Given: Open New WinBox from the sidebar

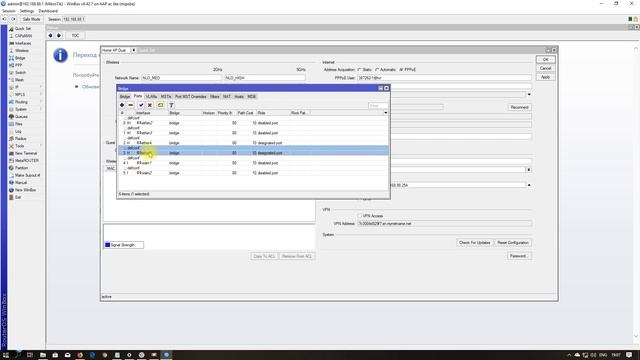Looking at the screenshot, I should point(25,190).
